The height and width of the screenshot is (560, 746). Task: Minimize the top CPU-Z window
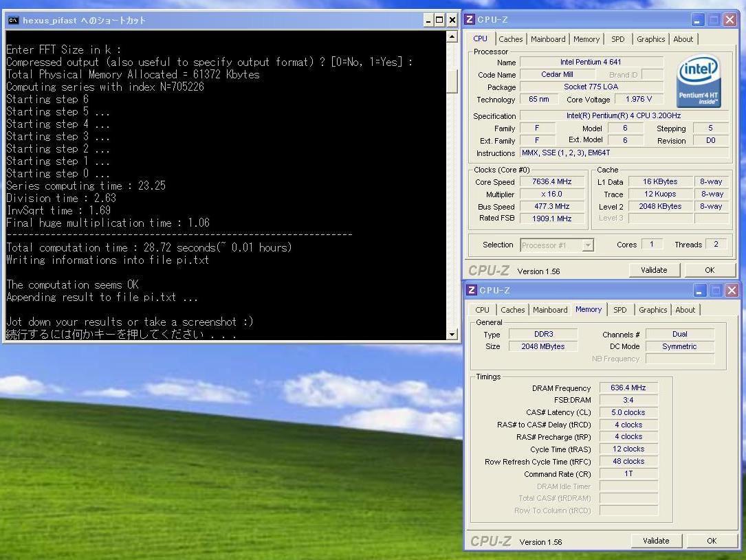697,20
